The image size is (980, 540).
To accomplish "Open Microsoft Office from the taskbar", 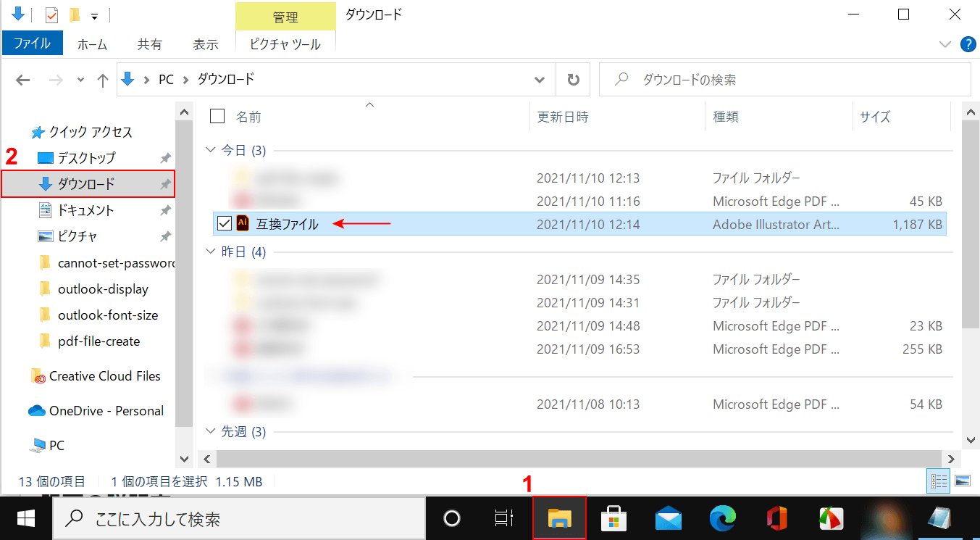I will click(x=777, y=518).
